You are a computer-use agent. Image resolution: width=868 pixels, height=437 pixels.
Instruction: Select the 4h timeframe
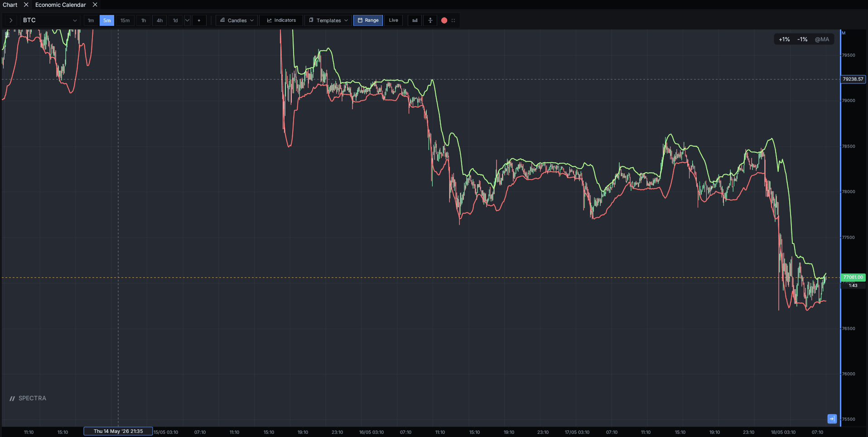[159, 20]
